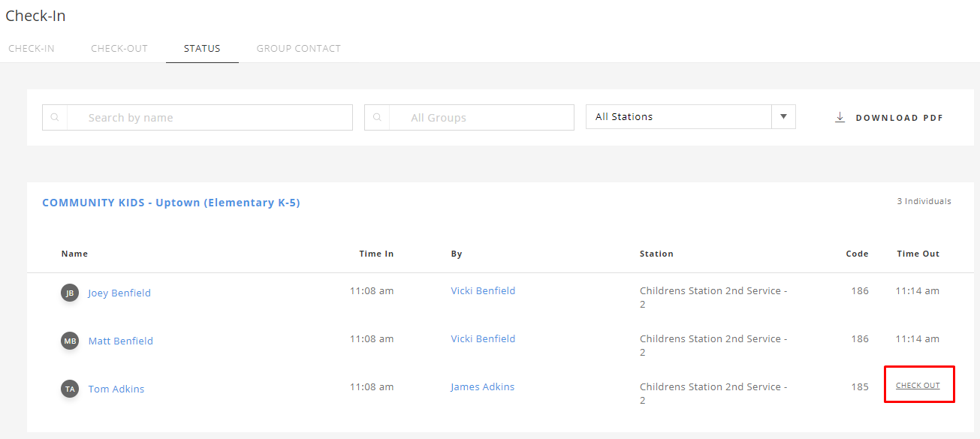Open the GROUP CONTACT tab

tap(298, 47)
